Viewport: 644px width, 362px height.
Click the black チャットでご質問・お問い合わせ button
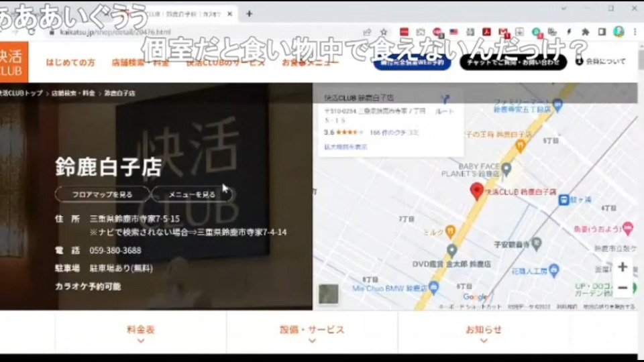tap(513, 62)
